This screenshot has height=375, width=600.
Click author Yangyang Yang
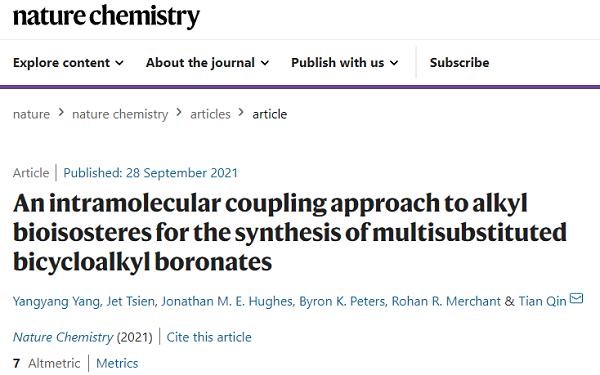click(x=56, y=302)
